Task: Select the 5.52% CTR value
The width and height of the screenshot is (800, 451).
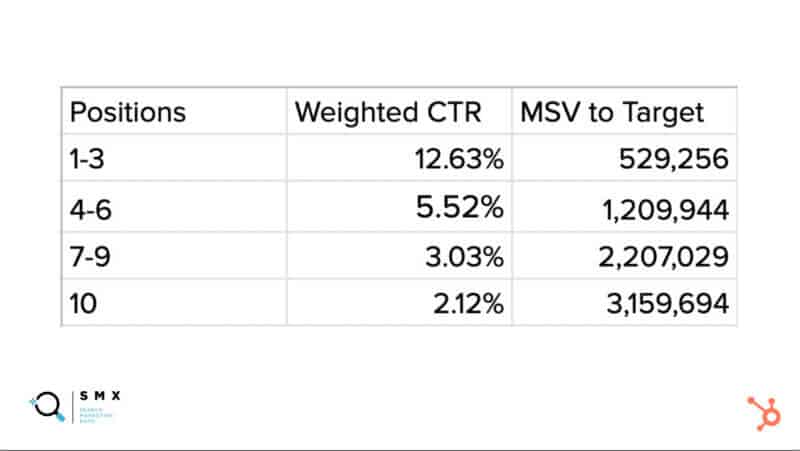Action: pyautogui.click(x=460, y=207)
